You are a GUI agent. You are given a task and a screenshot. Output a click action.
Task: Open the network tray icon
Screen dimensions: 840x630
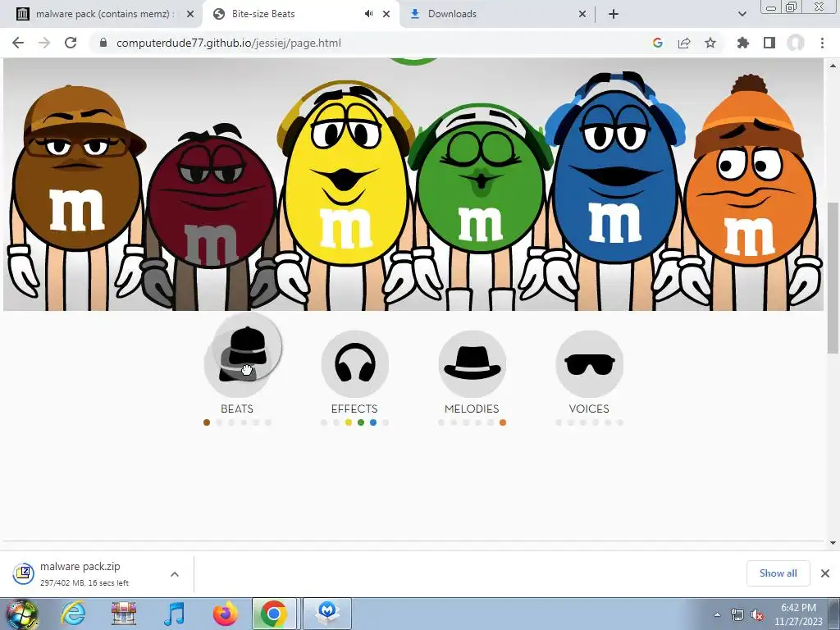click(x=737, y=614)
